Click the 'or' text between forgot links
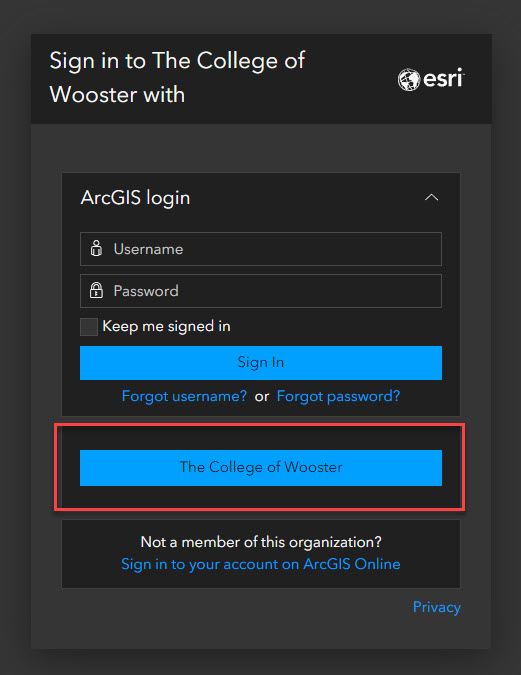The image size is (521, 675). 262,397
